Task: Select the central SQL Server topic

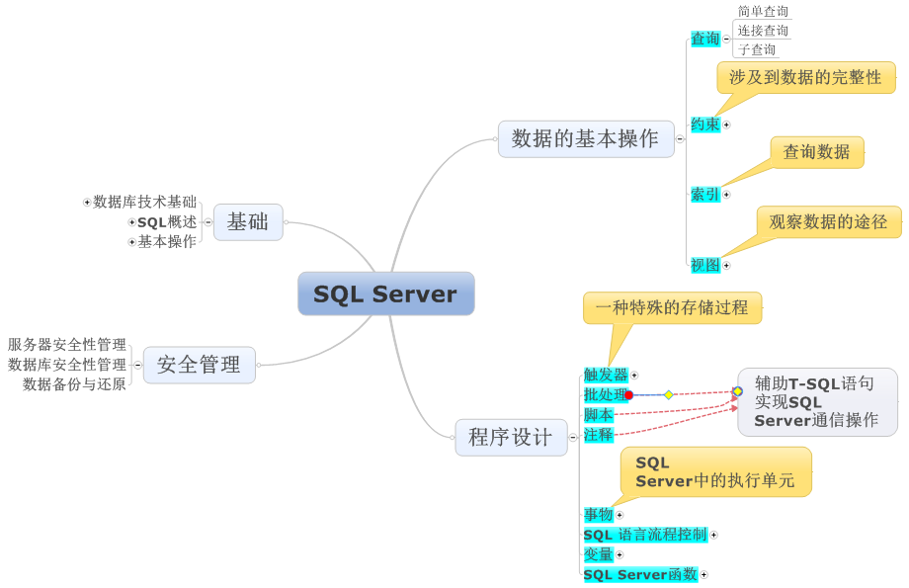Action: pos(386,294)
